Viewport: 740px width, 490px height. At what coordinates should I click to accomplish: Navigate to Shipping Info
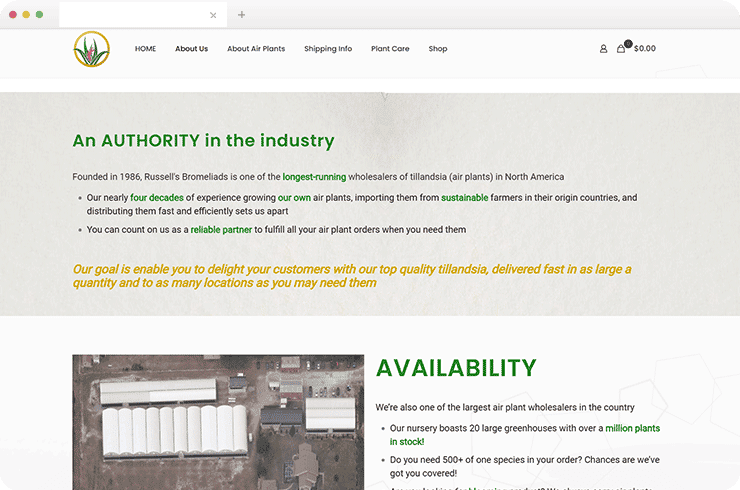click(328, 49)
